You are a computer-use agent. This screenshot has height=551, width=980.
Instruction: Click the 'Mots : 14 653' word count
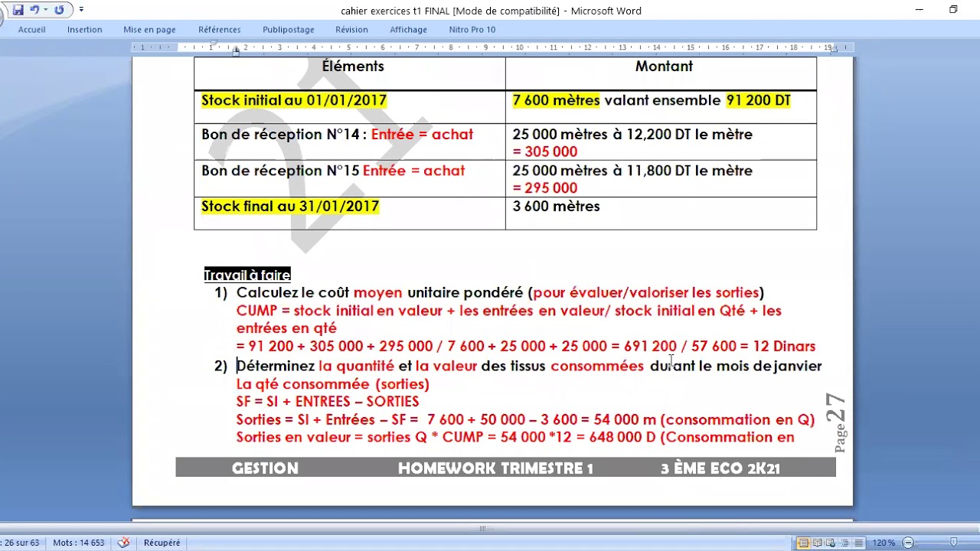78,543
